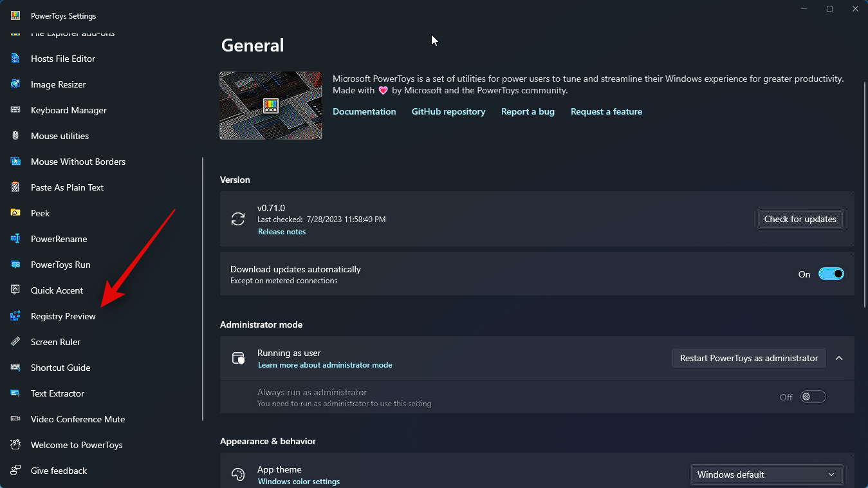The image size is (868, 488).
Task: Click the Administrator mode section heading
Action: pos(261,324)
